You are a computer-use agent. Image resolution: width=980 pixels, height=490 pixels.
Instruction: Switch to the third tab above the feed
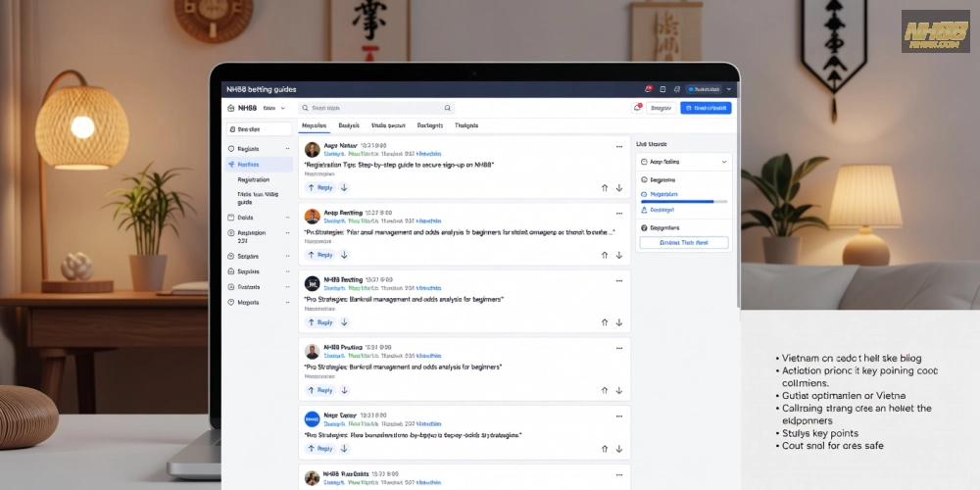coord(388,125)
